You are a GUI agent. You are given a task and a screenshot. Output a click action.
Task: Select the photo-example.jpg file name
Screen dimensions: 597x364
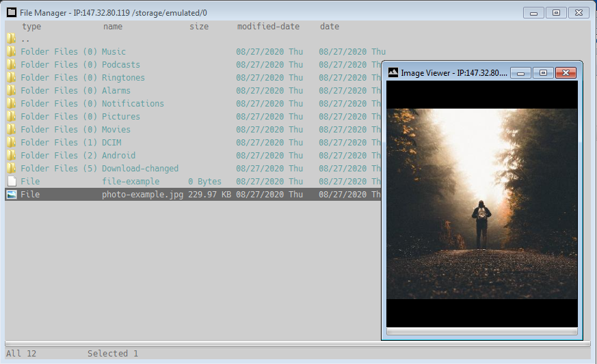pos(142,195)
